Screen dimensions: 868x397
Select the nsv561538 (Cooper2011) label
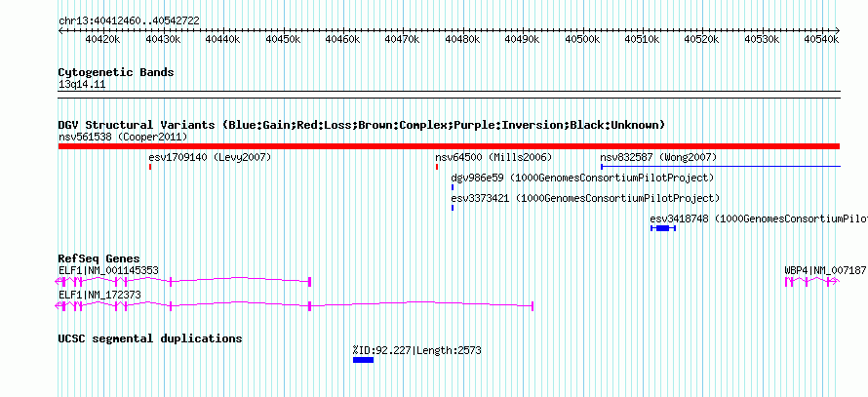(123, 137)
